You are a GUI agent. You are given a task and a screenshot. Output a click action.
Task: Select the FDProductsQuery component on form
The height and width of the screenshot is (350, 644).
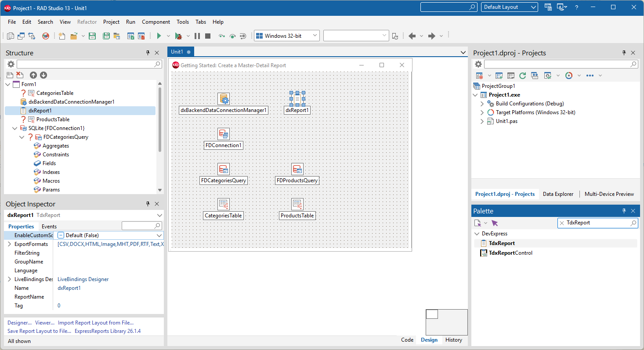pos(297,169)
